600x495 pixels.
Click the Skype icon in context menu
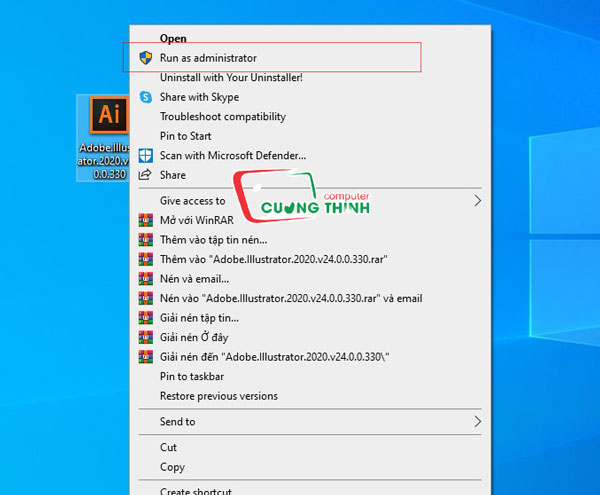point(145,97)
